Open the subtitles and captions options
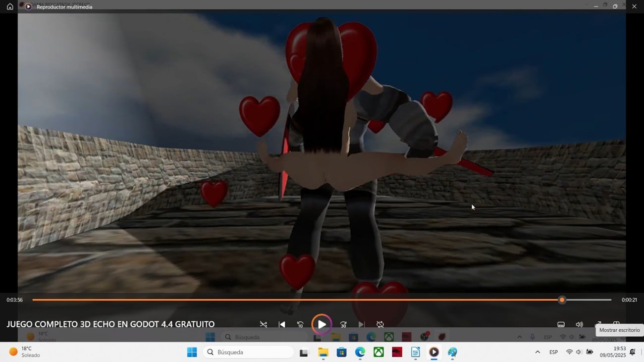The image size is (644, 362). [561, 324]
